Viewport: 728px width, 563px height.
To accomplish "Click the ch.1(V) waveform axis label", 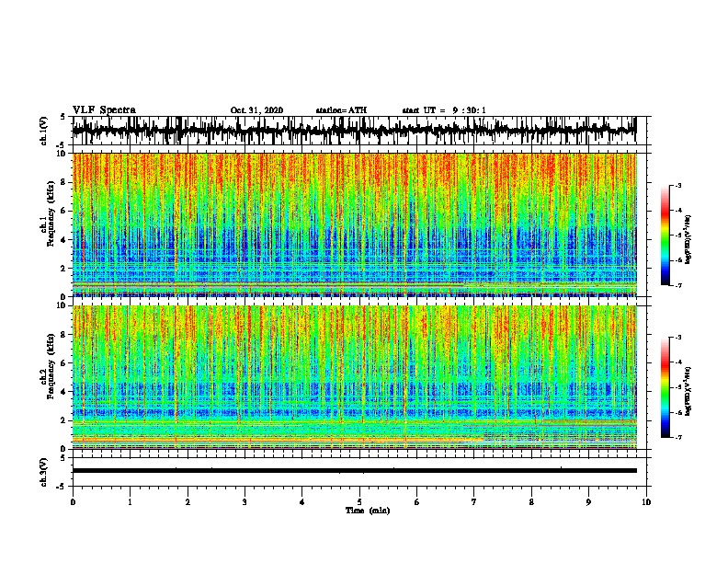I will click(x=44, y=131).
